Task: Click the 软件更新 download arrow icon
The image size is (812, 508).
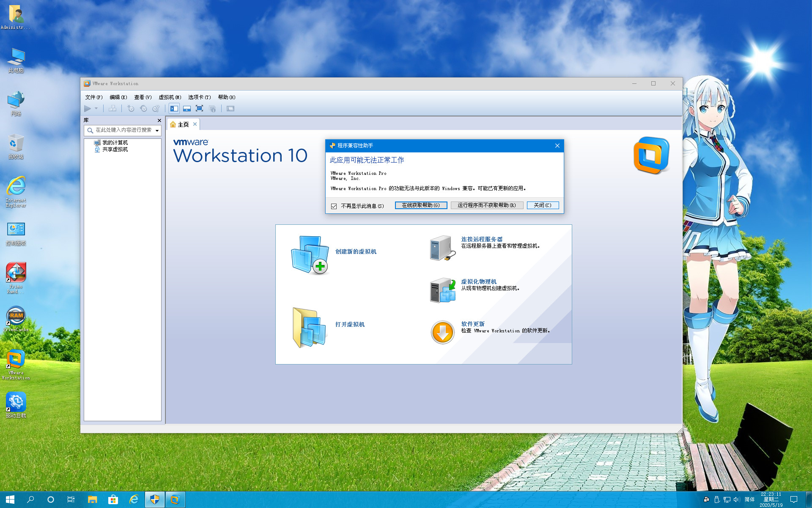Action: pyautogui.click(x=443, y=332)
